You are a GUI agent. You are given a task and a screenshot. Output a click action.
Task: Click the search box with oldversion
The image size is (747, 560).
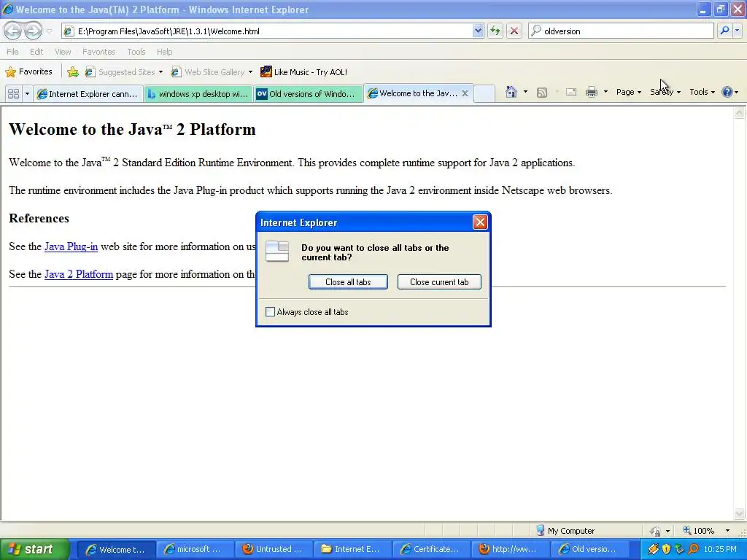(622, 31)
